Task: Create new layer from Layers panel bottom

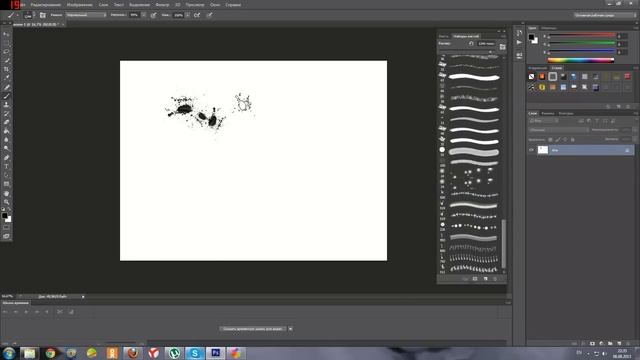Action: point(619,343)
